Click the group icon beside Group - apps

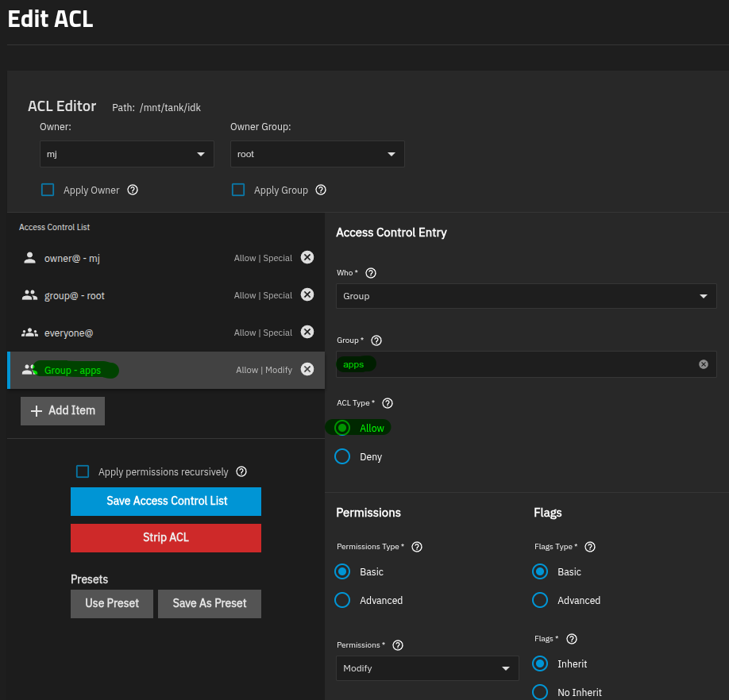(x=29, y=370)
